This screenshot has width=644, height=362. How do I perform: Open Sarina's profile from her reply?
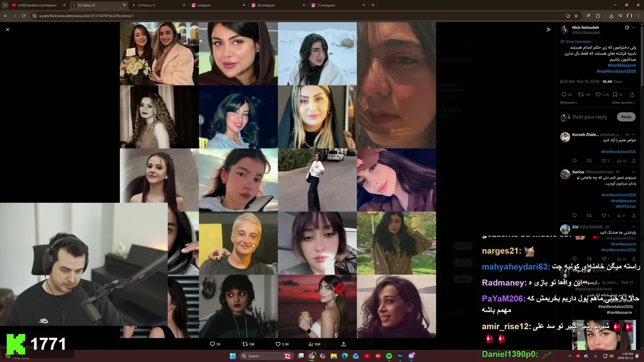coord(578,172)
